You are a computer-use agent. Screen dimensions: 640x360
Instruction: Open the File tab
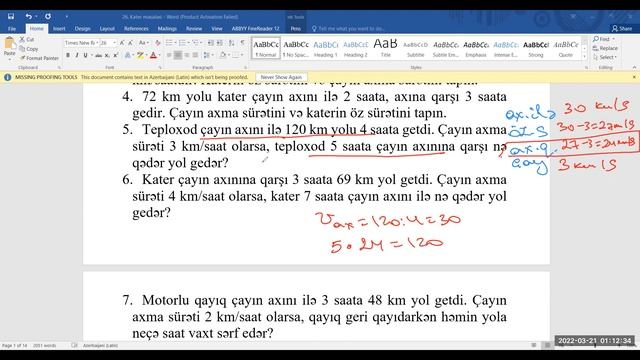pos(12,29)
